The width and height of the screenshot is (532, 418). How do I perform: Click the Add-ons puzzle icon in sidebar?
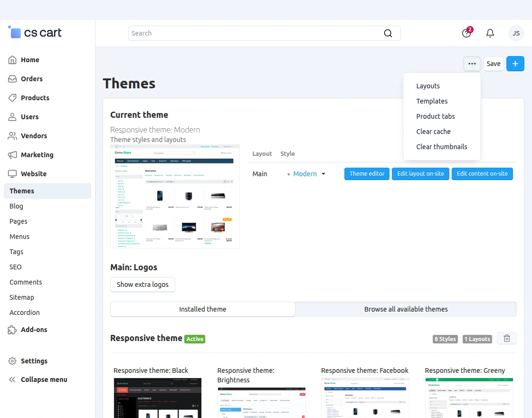coord(12,330)
